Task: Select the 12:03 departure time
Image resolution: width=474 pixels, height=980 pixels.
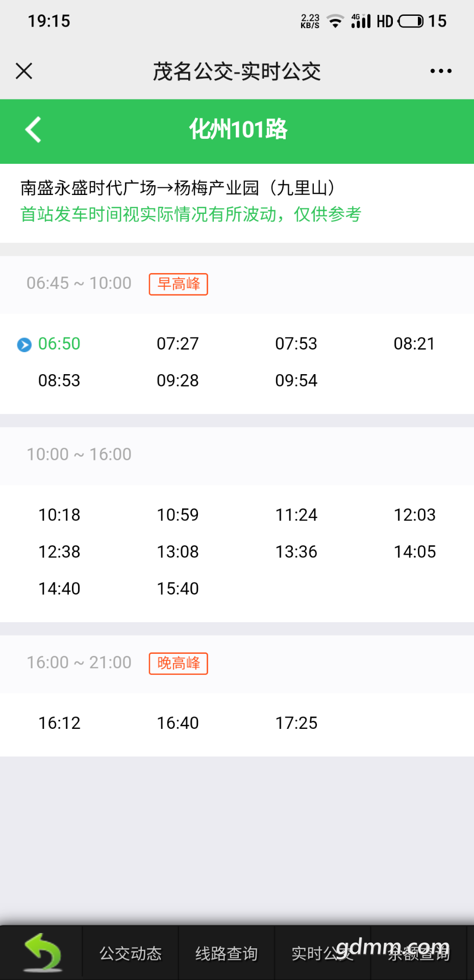Action: click(415, 514)
